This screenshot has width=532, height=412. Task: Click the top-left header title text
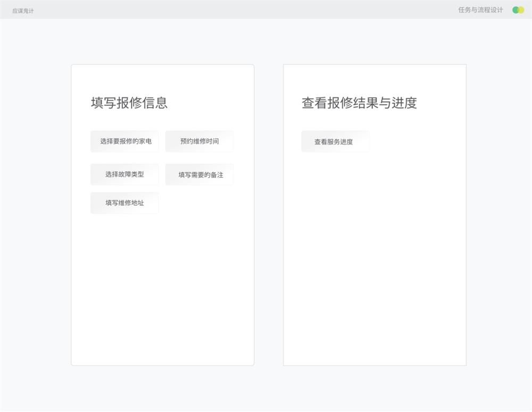click(23, 11)
